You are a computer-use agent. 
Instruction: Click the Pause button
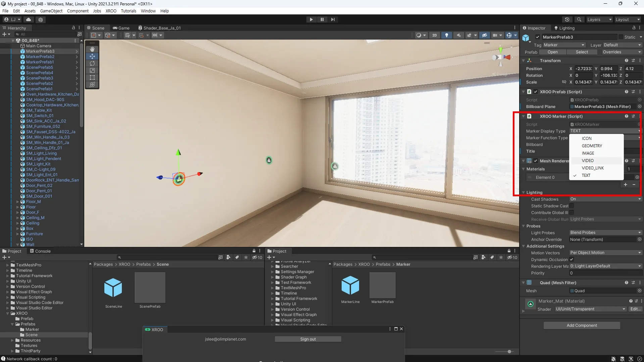tap(322, 19)
